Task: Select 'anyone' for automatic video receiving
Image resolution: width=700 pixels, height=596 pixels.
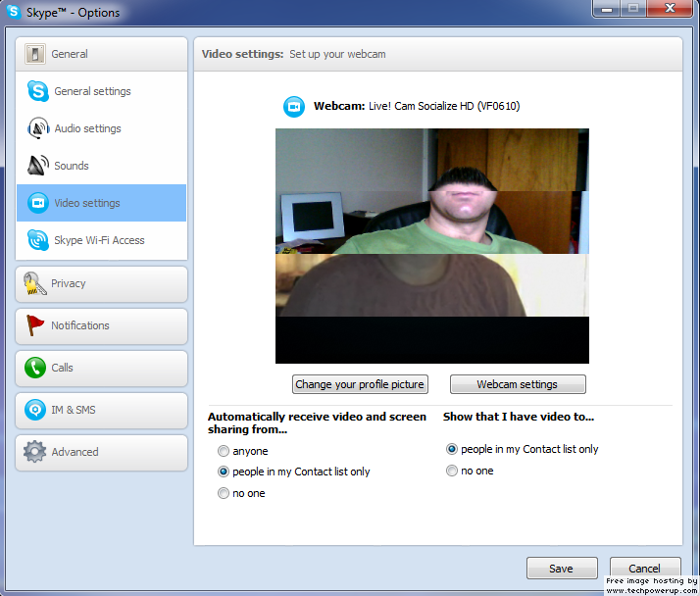Action: (x=224, y=451)
